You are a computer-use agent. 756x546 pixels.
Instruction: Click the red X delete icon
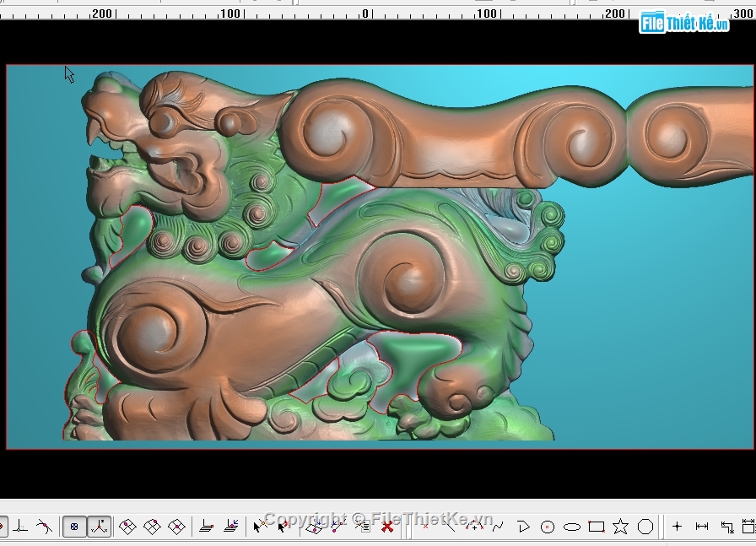pos(386,527)
